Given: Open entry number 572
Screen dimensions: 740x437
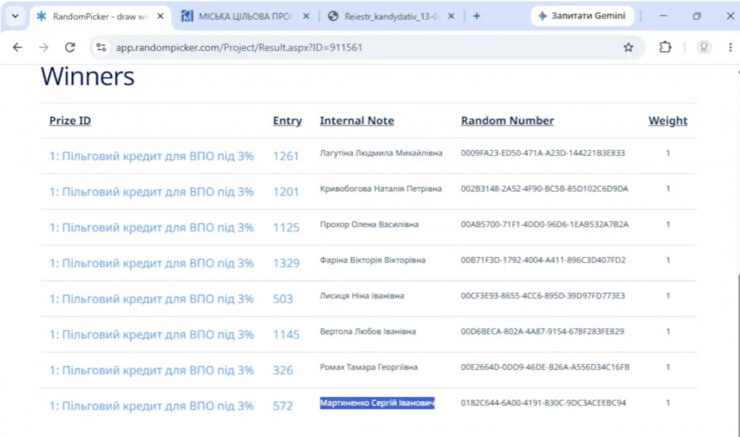Looking at the screenshot, I should [x=283, y=406].
